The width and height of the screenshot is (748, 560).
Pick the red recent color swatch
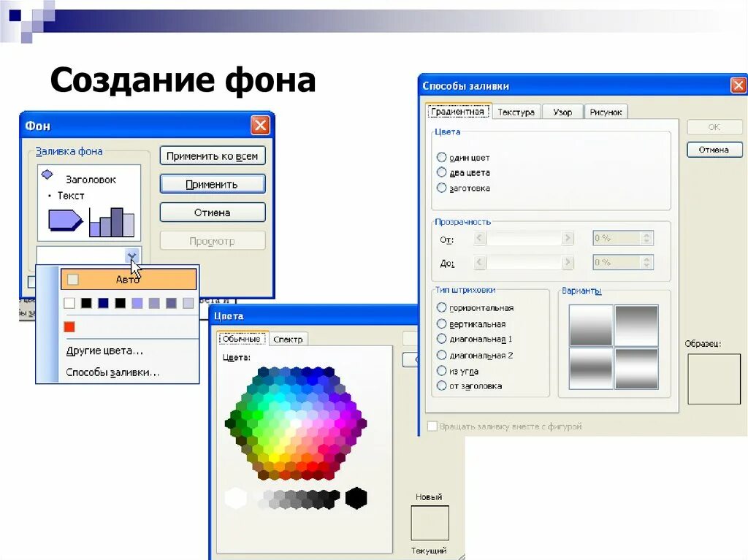pyautogui.click(x=69, y=327)
